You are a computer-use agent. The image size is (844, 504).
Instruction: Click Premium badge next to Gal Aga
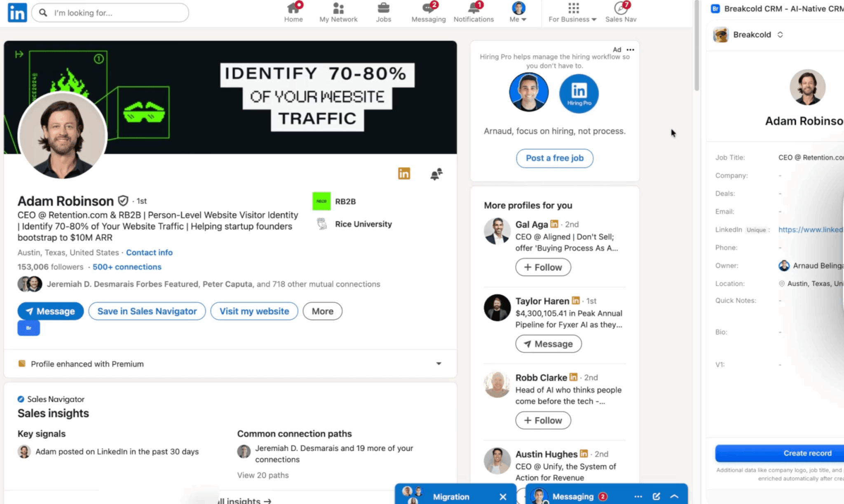[554, 224]
